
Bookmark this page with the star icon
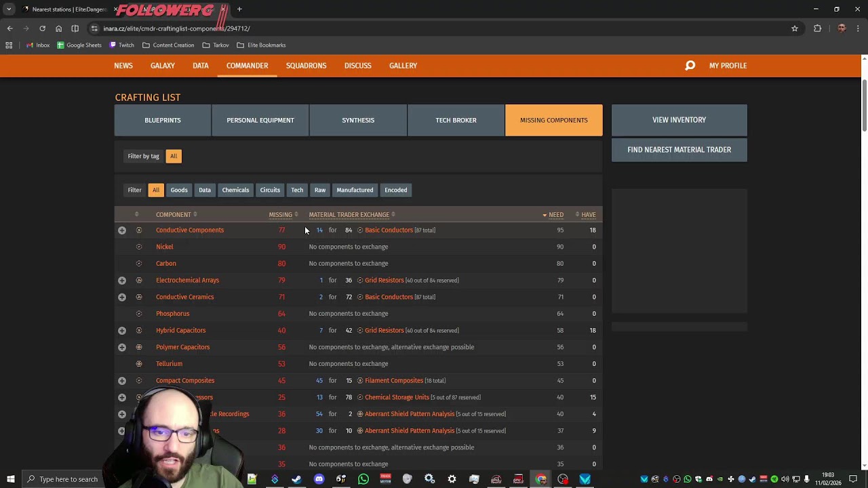pyautogui.click(x=795, y=28)
